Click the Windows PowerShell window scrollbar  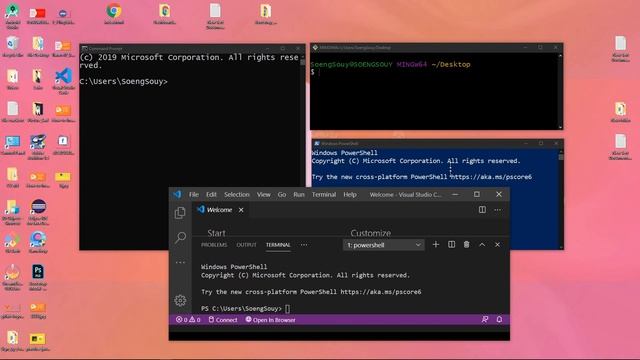click(561, 199)
